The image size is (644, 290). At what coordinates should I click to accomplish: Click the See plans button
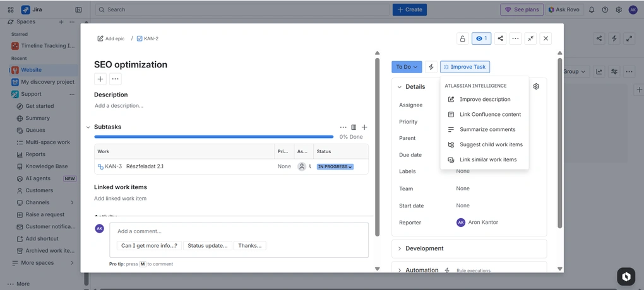[x=522, y=9]
